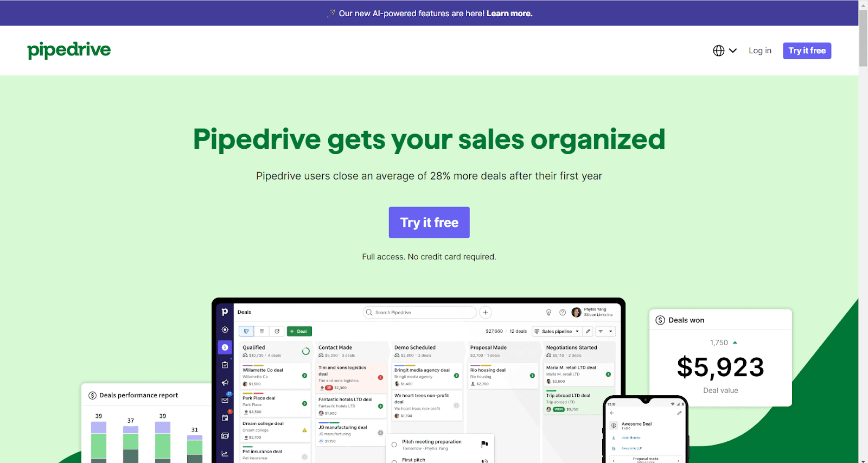Open the Park Place deal card
868x463 pixels.
[x=275, y=404]
